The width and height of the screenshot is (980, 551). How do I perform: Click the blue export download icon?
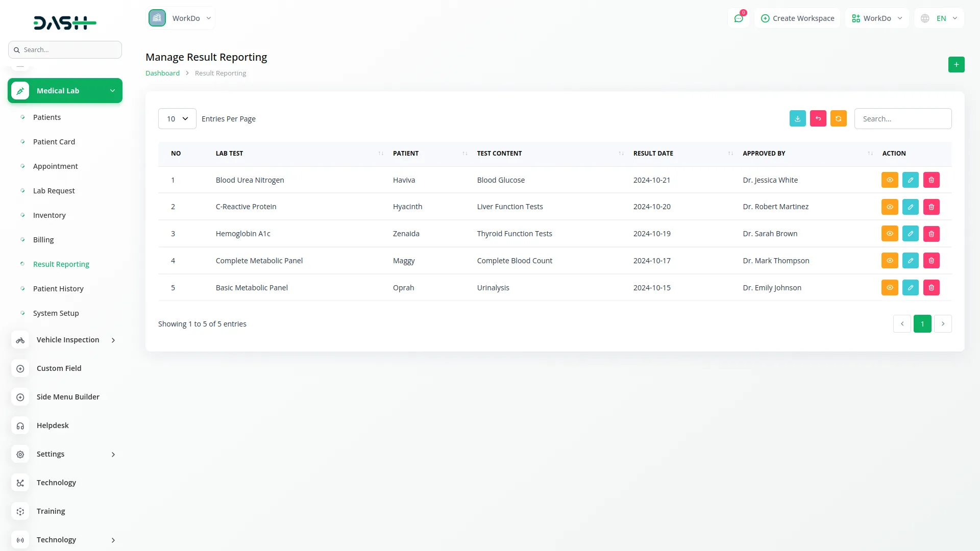tap(797, 118)
